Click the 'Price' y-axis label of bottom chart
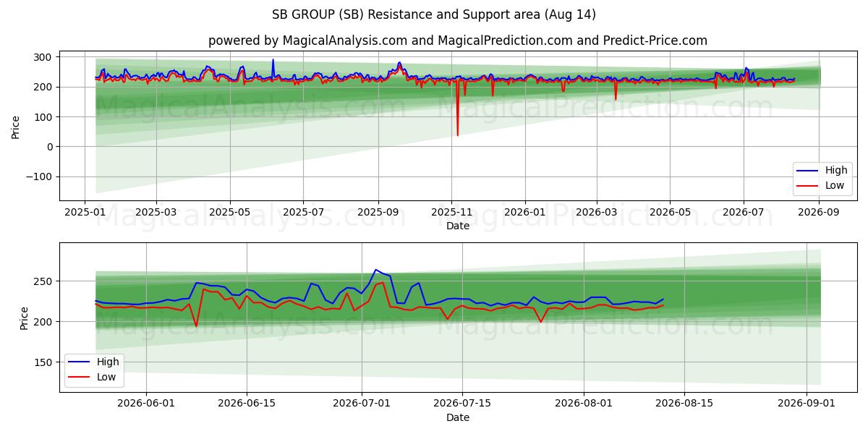 [x=25, y=318]
